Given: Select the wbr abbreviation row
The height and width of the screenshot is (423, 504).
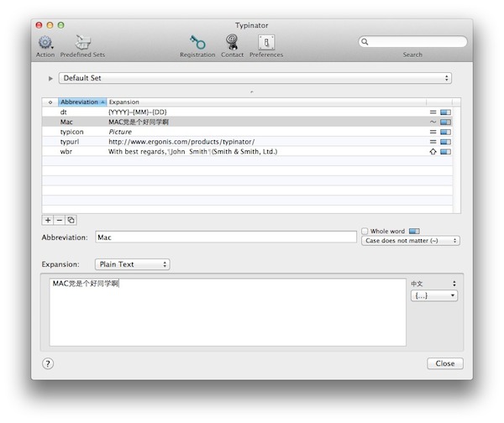Looking at the screenshot, I should click(x=247, y=152).
